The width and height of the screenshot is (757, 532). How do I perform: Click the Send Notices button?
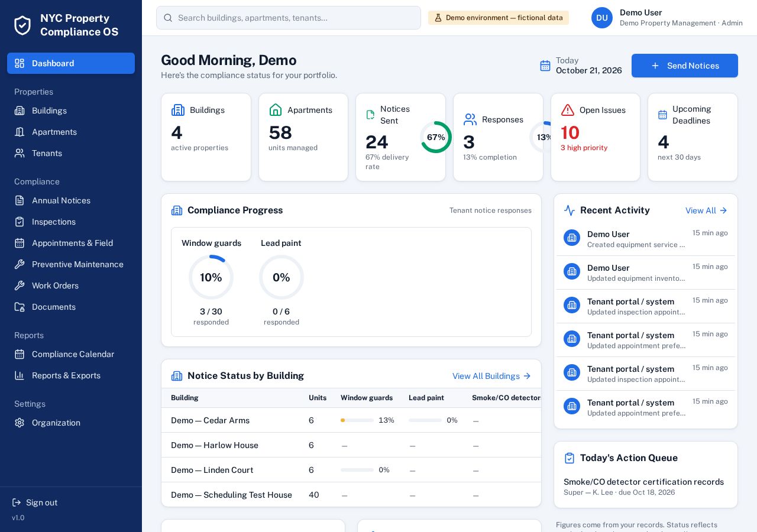pos(685,66)
